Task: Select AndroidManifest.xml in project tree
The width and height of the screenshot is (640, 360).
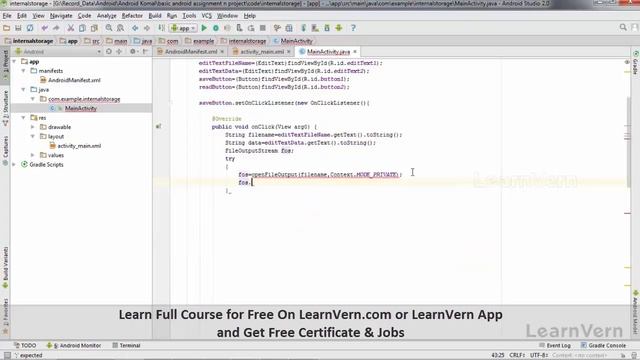Action: click(74, 80)
